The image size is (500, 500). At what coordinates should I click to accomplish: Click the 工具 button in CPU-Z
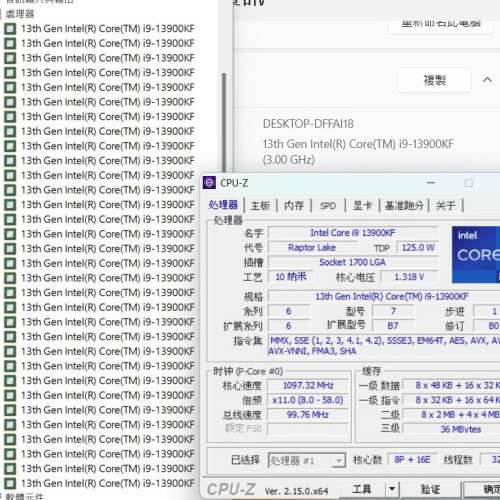(x=362, y=489)
